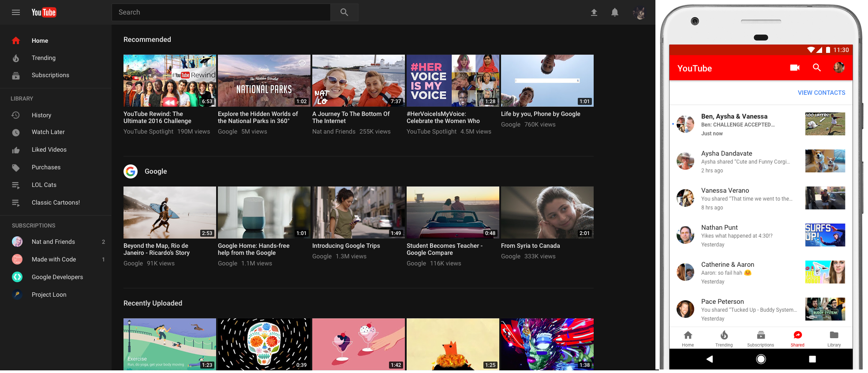Tap the Shared tab in phone app
The width and height of the screenshot is (868, 373).
(x=797, y=339)
